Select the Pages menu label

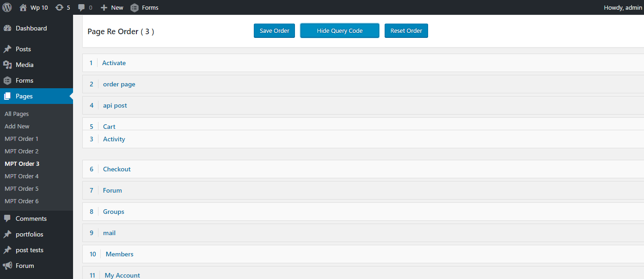[24, 96]
